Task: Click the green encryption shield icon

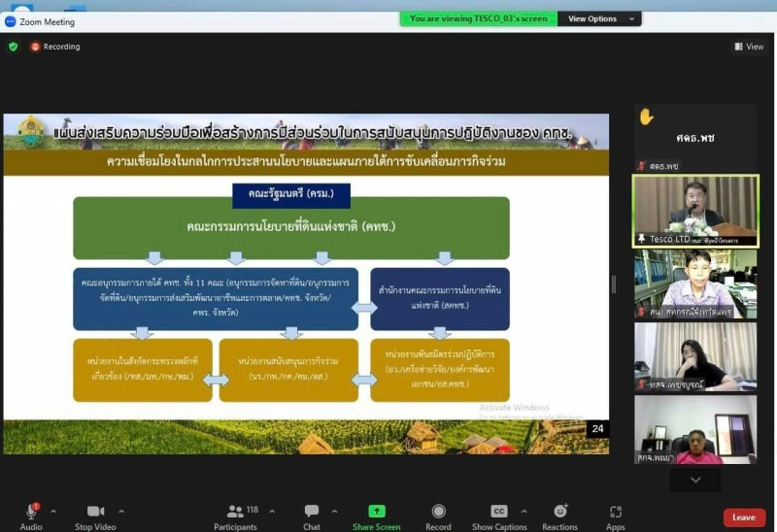Action: 14,47
